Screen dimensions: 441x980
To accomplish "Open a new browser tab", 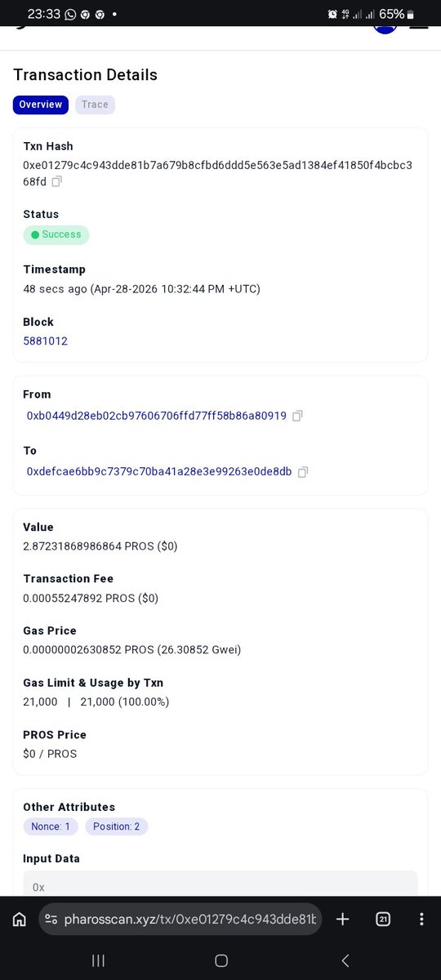I will tap(343, 919).
